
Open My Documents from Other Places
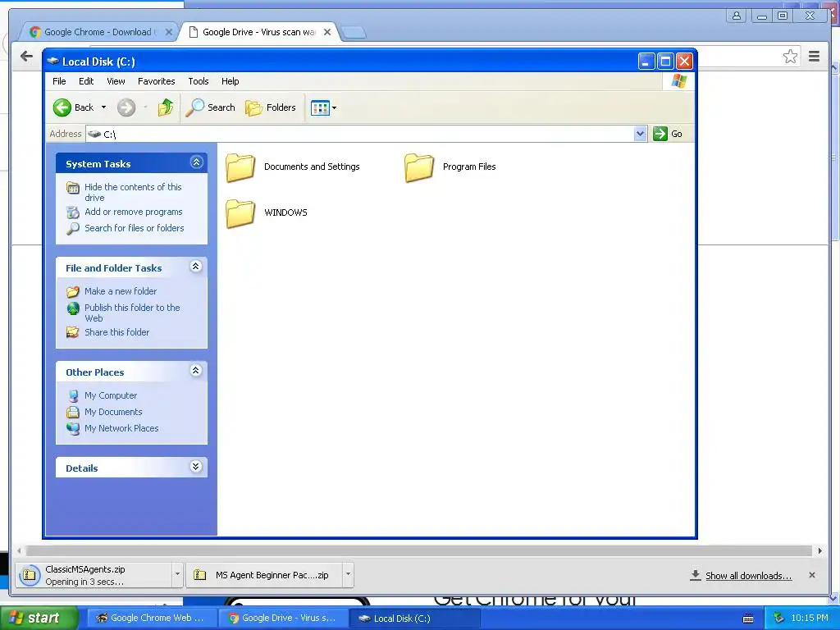click(x=113, y=412)
